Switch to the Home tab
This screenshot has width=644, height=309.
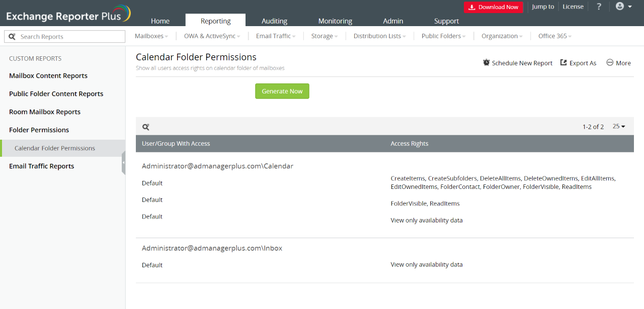pyautogui.click(x=160, y=21)
